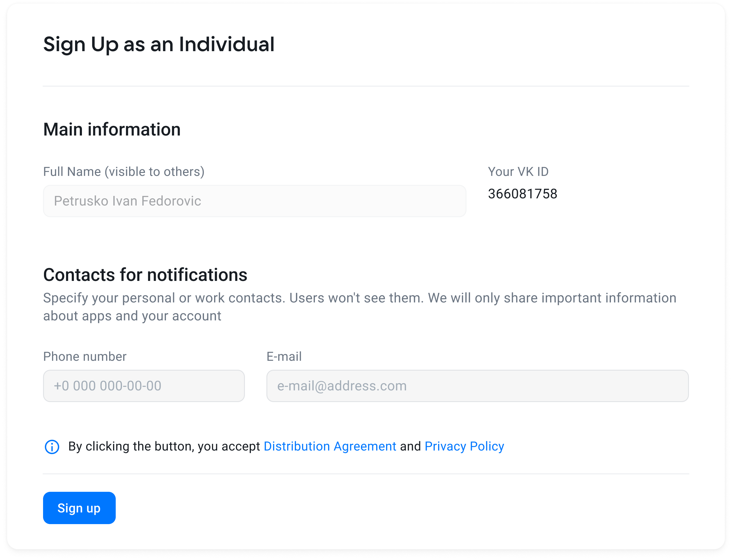
Task: Click the divider line below the page title
Action: point(366,86)
